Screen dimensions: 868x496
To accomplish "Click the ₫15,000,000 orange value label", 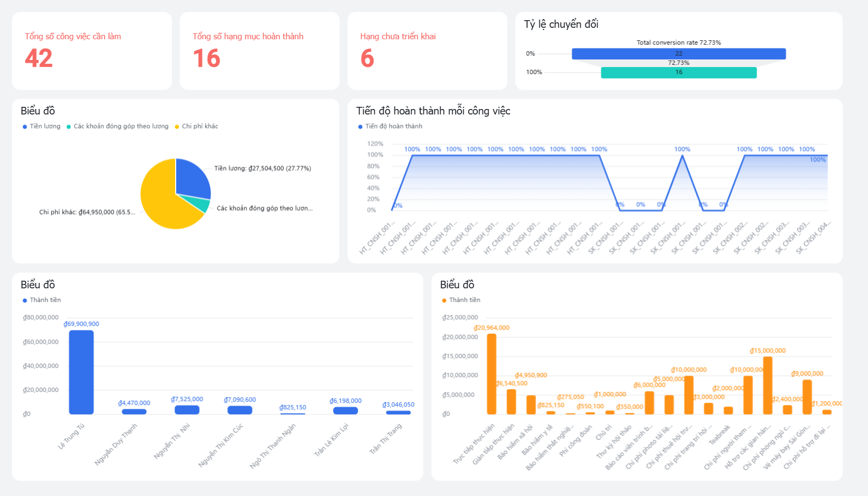I will click(x=768, y=350).
